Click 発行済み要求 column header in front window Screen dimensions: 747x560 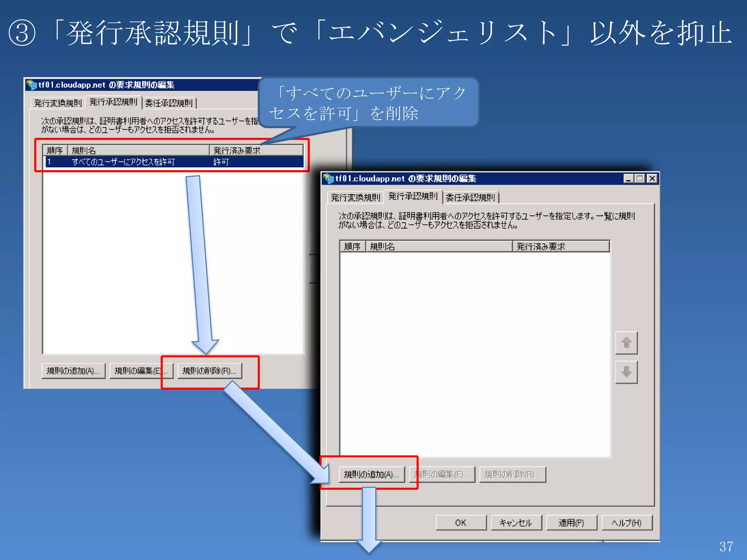561,246
